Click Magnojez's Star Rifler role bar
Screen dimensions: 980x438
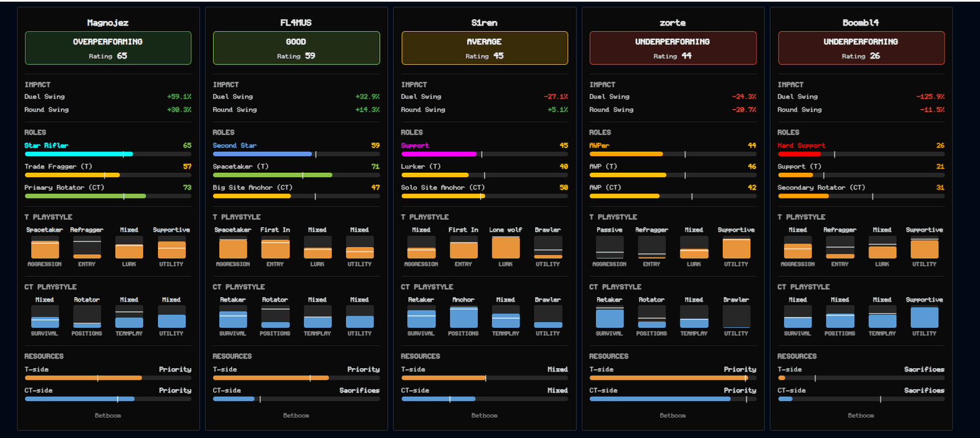pos(108,154)
